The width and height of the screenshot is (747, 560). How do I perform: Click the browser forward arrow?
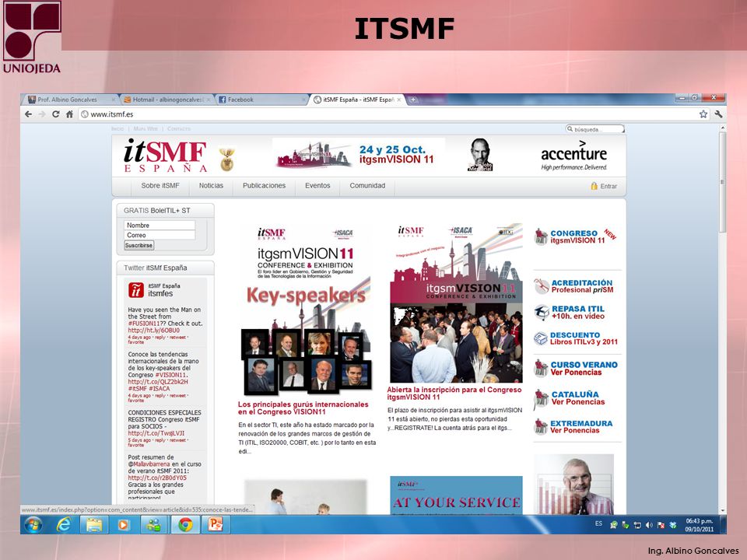click(42, 114)
